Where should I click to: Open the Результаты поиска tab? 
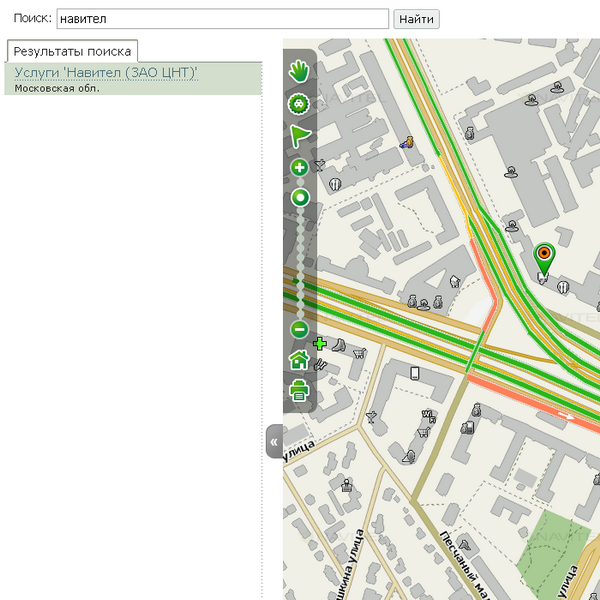[72, 51]
